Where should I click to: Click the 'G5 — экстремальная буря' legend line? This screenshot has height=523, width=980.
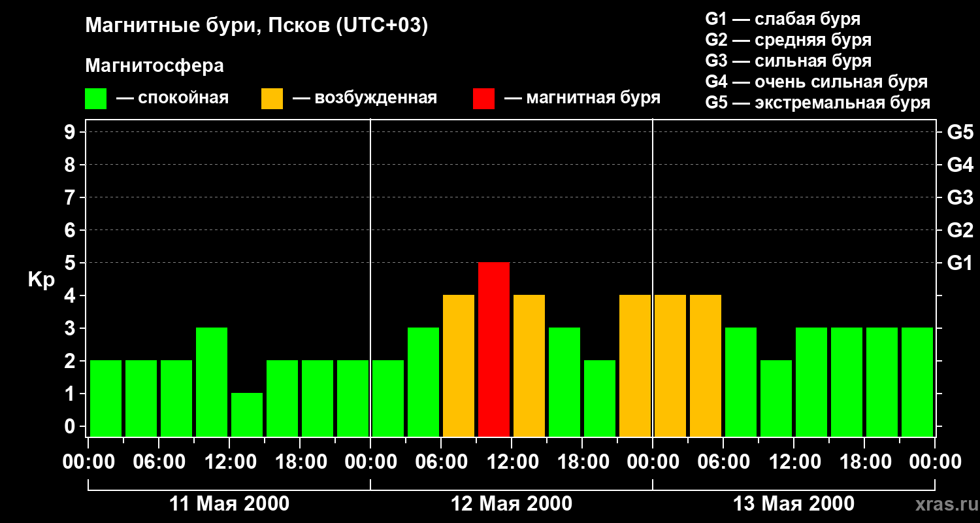pyautogui.click(x=817, y=103)
